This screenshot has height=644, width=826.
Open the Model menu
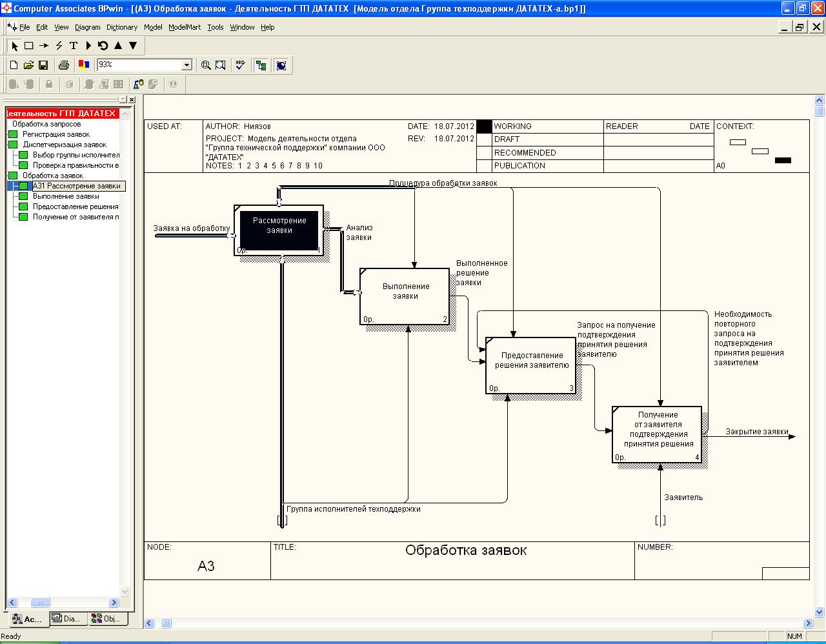coord(153,27)
